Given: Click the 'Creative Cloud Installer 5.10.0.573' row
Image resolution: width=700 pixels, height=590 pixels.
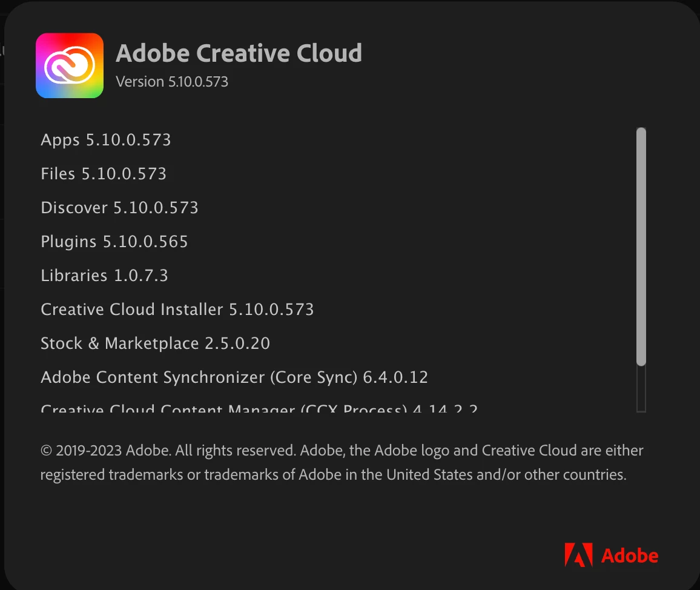Looking at the screenshot, I should (x=177, y=310).
